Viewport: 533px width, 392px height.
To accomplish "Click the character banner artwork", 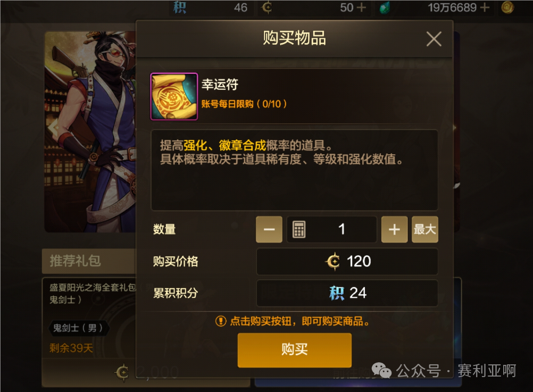I will (90, 132).
